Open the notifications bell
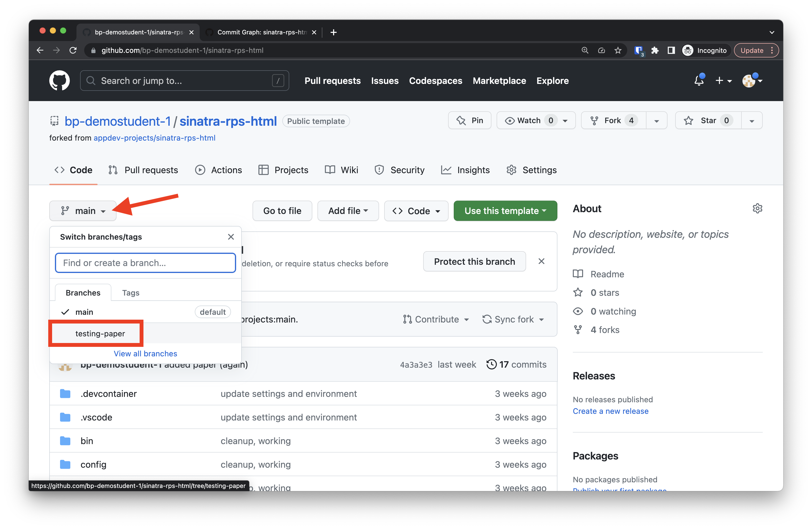Viewport: 812px width, 529px height. (699, 81)
